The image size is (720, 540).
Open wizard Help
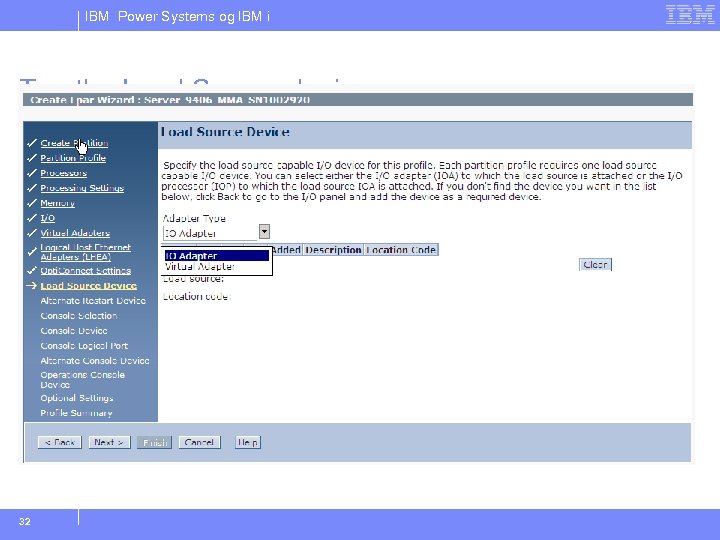pyautogui.click(x=248, y=442)
